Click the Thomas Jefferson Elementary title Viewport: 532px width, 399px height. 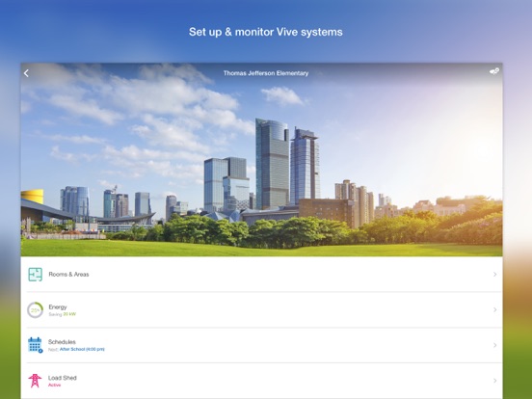(266, 73)
